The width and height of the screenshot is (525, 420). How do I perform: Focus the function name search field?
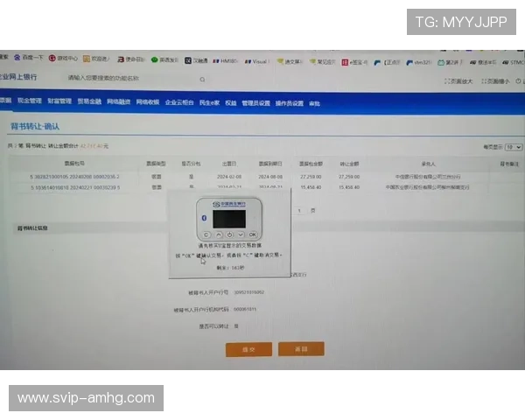click(132, 79)
